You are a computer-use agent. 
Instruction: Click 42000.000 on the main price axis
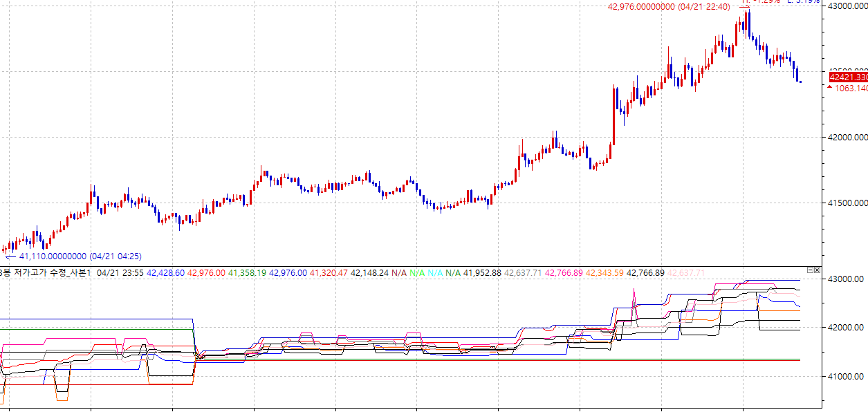(x=848, y=138)
